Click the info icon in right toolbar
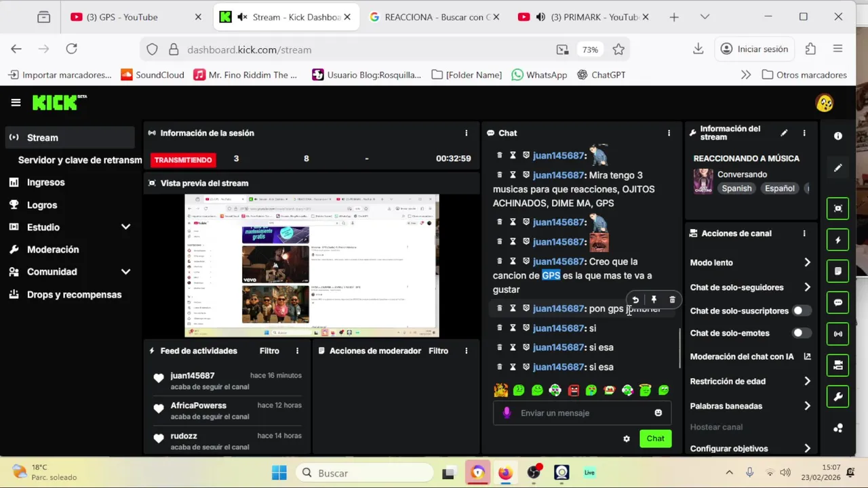This screenshot has height=488, width=868. point(838,136)
